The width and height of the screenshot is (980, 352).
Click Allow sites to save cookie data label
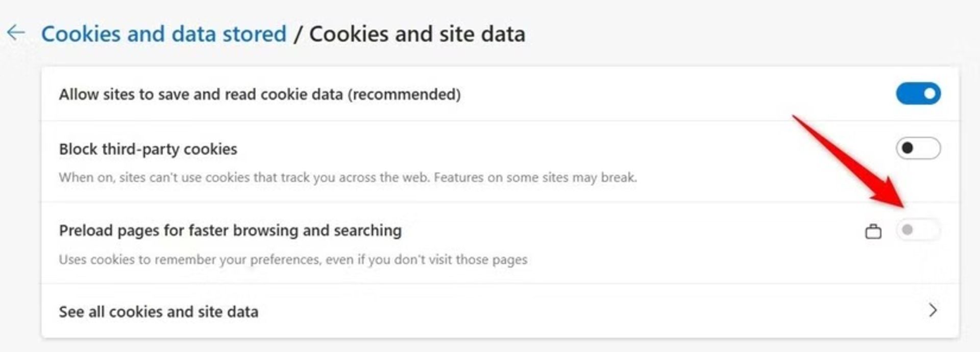[260, 95]
